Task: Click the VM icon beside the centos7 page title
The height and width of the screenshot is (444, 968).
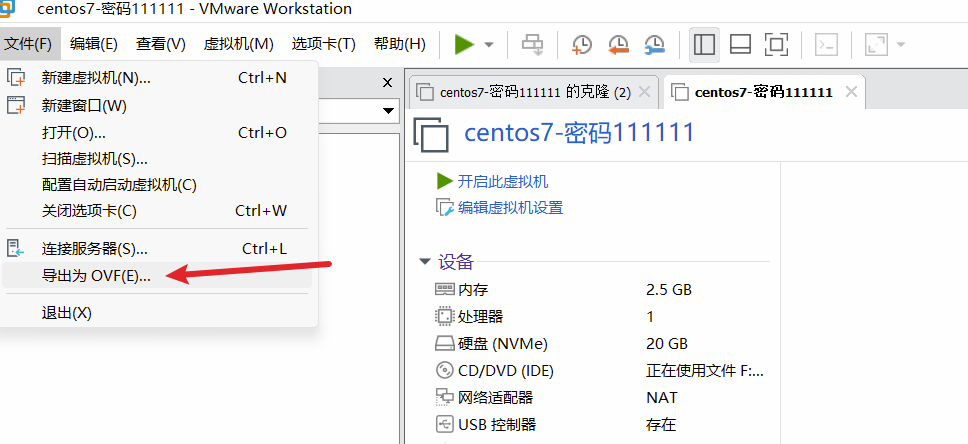Action: point(432,134)
